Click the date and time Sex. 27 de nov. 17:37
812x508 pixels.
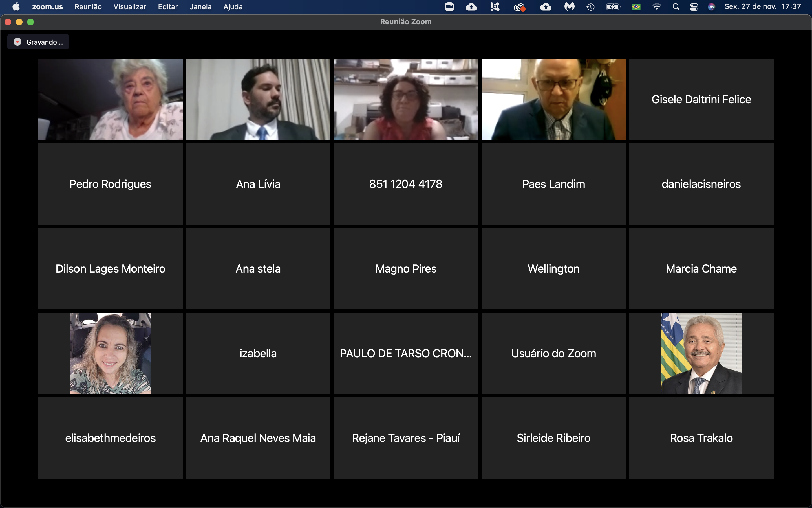(x=762, y=7)
